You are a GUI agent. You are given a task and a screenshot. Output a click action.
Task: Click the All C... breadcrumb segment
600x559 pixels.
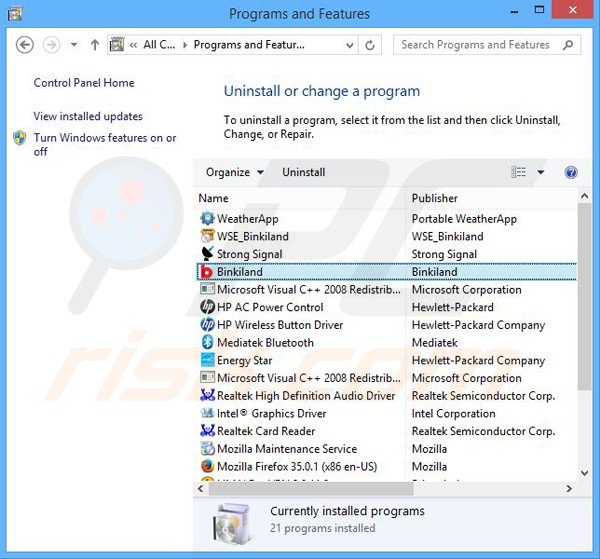(159, 45)
